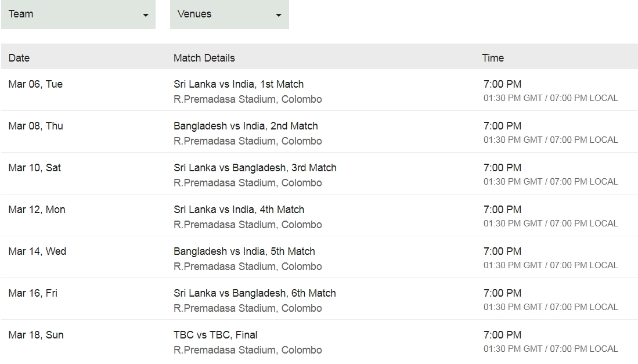This screenshot has width=638, height=364.
Task: Open Bangladesh vs India, 5th Match
Action: click(x=244, y=252)
